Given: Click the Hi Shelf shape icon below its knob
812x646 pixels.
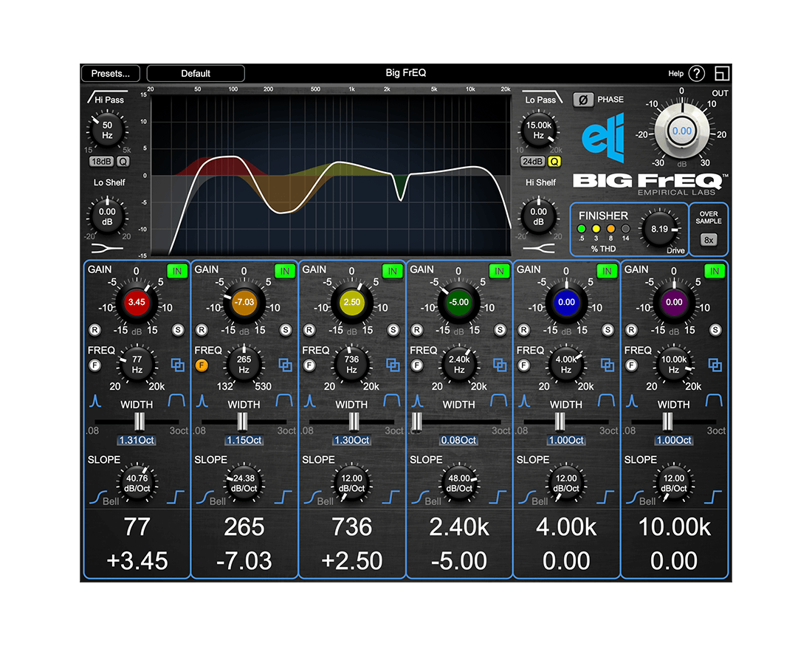Looking at the screenshot, I should (539, 249).
